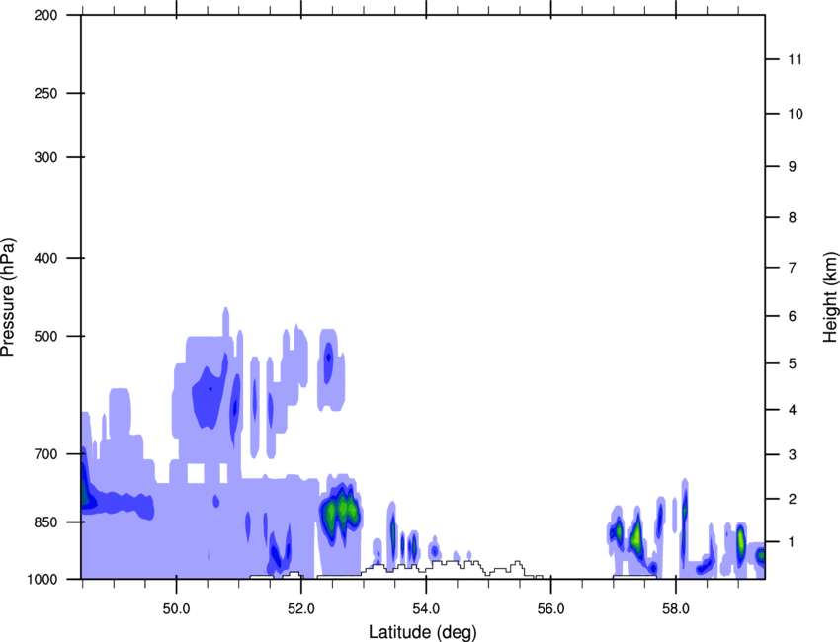Click latitude tick label 58.0
The width and height of the screenshot is (840, 642).
pos(676,609)
